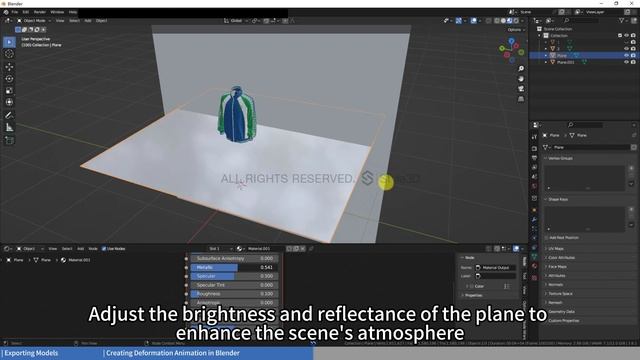Open the Edit menu
640x360 pixels.
point(26,12)
